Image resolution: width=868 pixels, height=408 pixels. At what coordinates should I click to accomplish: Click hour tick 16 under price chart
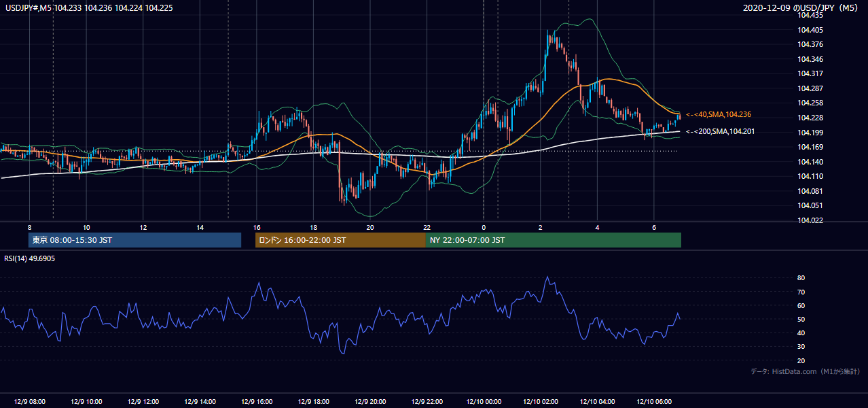tap(257, 228)
